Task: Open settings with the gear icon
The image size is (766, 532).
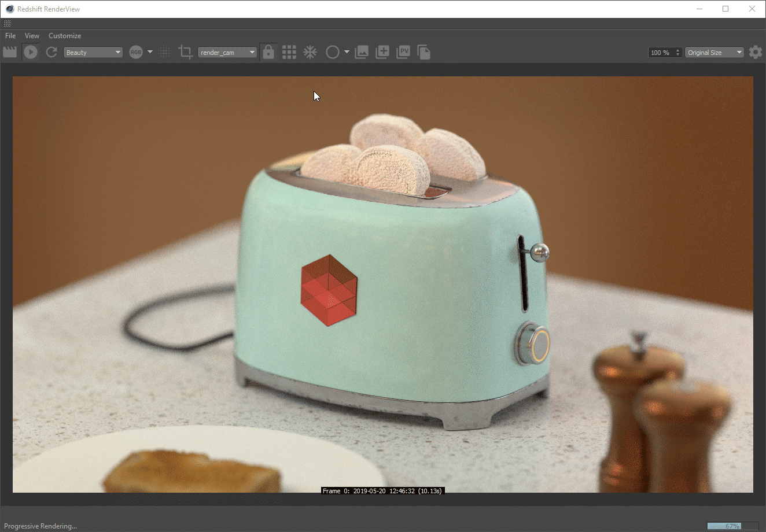Action: [756, 52]
